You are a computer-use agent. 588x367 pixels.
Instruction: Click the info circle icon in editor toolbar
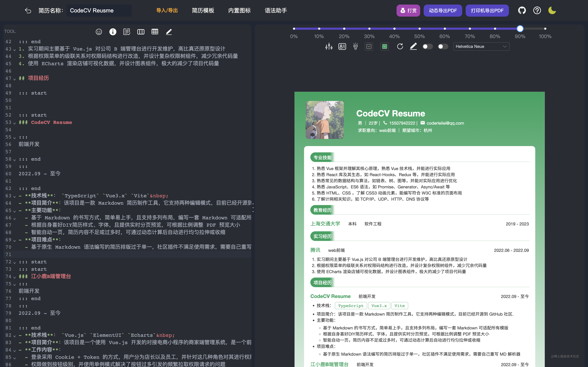[113, 32]
